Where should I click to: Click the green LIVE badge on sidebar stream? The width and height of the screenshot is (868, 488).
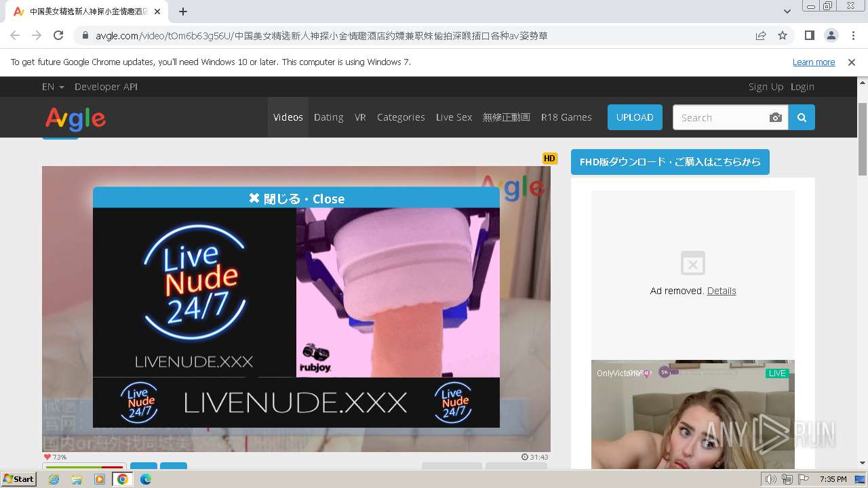pos(777,373)
